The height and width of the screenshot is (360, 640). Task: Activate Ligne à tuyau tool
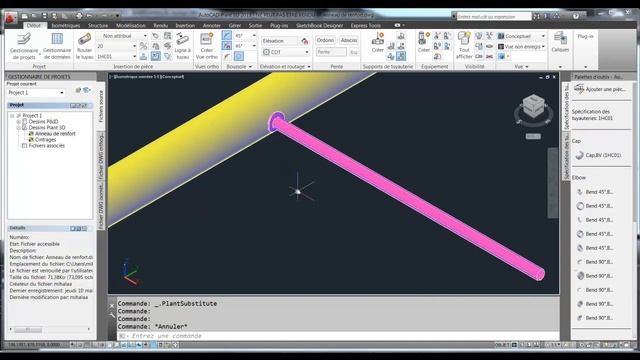click(182, 46)
